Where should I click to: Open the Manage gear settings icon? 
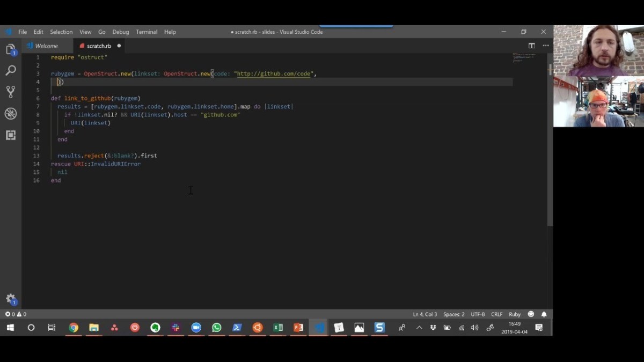[x=11, y=299]
